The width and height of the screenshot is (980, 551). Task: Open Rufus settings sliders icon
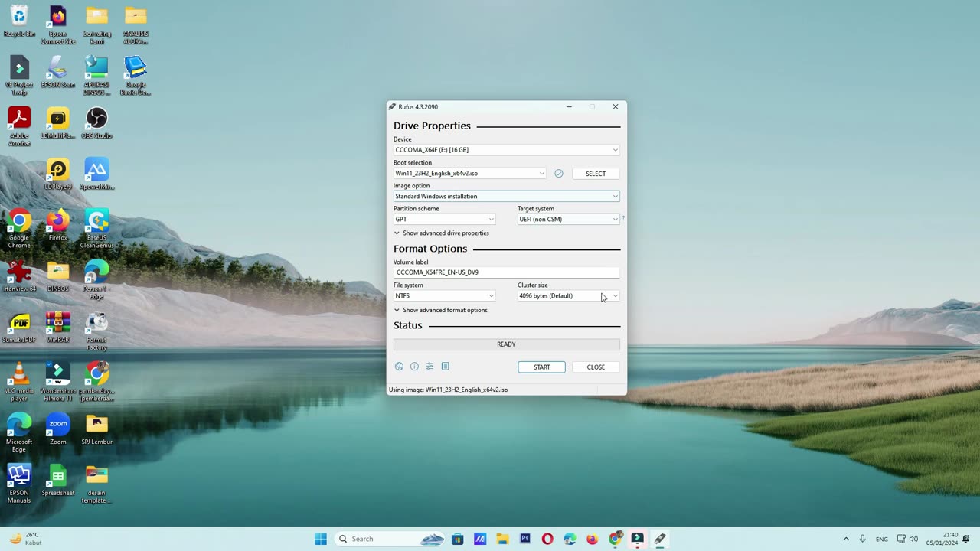[430, 367]
